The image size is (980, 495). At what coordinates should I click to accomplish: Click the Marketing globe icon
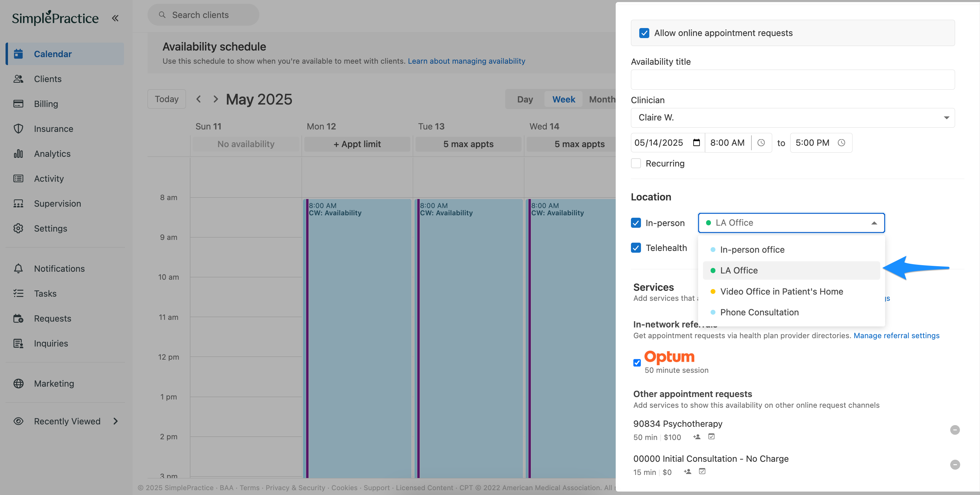click(x=18, y=383)
